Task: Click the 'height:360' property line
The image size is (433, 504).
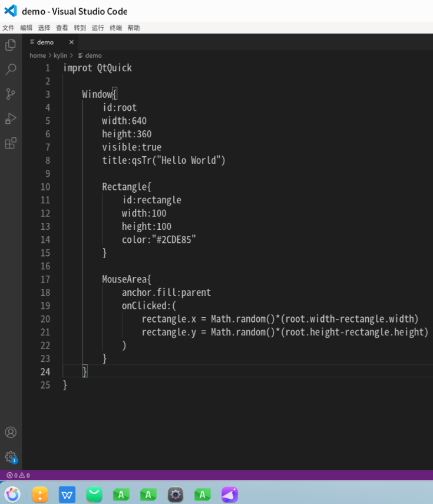Action: [127, 134]
